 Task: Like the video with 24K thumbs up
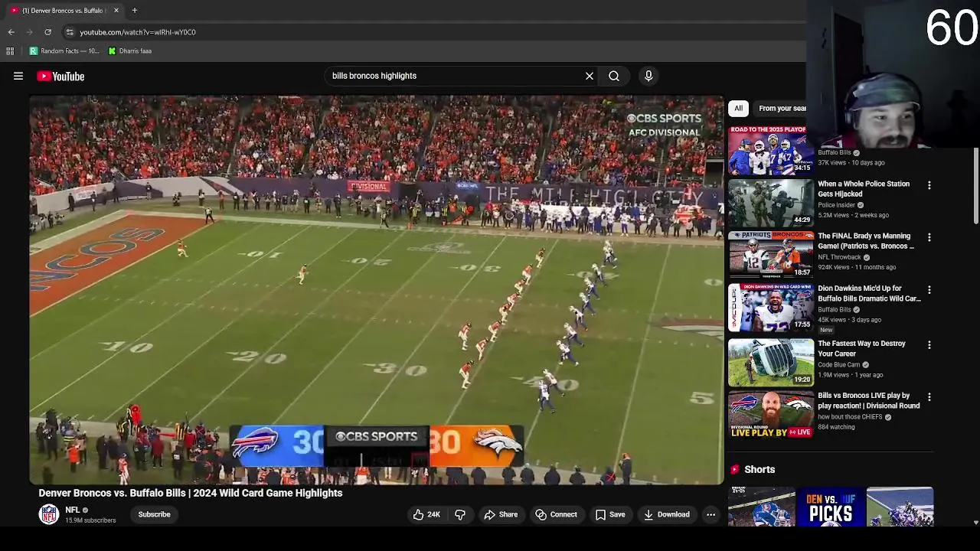426,514
